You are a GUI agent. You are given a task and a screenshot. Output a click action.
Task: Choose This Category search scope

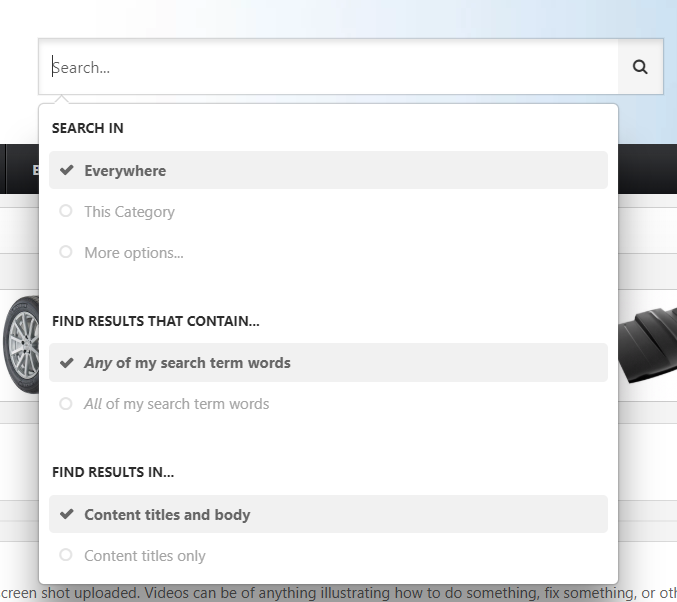[x=328, y=212]
